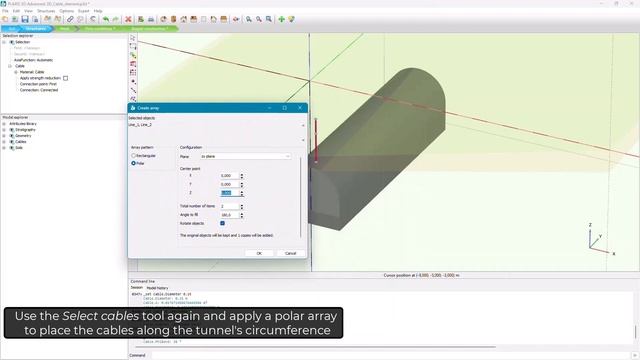Open the Structures menu
The height and width of the screenshot is (360, 640).
[46, 11]
